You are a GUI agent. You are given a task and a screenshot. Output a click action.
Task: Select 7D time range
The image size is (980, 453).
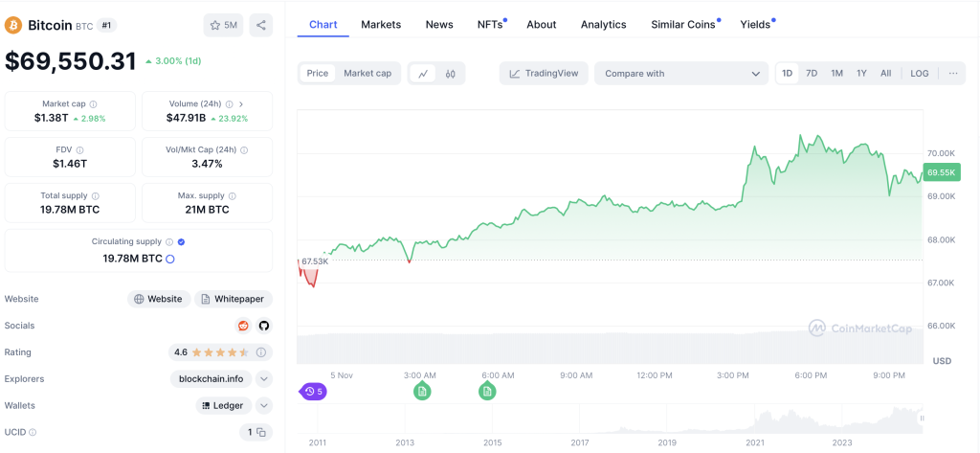(x=812, y=73)
